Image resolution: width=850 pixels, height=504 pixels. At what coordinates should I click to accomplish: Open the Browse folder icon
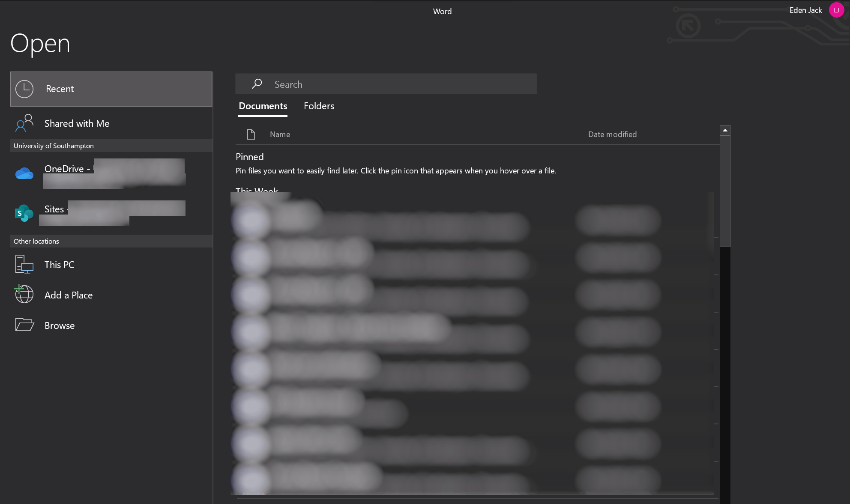tap(24, 325)
